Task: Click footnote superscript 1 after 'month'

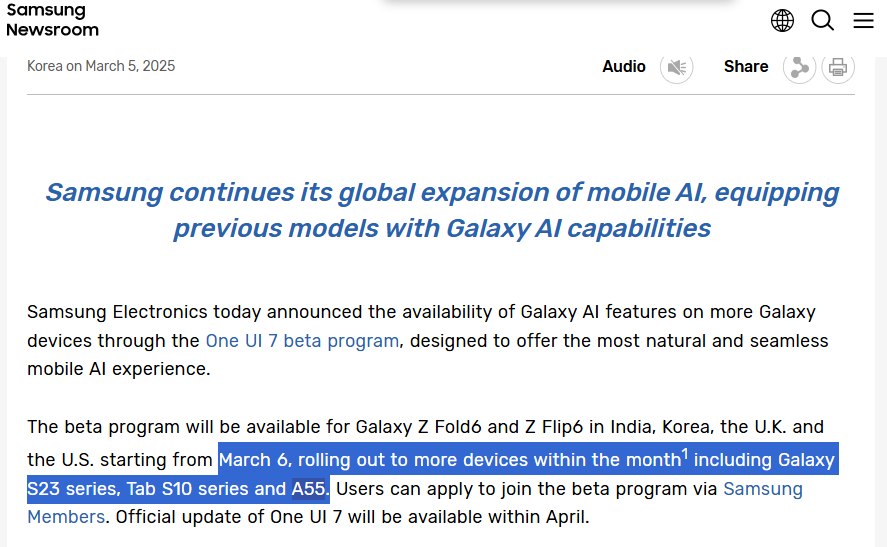Action: pyautogui.click(x=685, y=454)
